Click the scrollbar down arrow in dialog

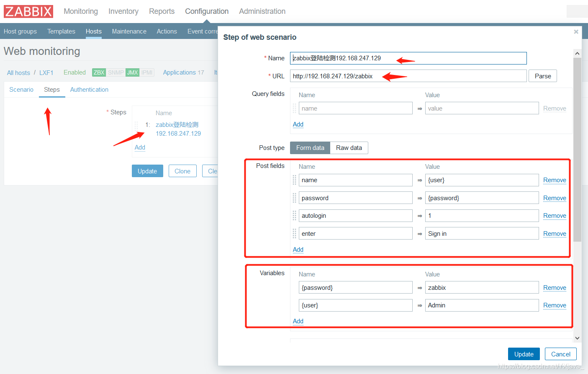(x=577, y=338)
